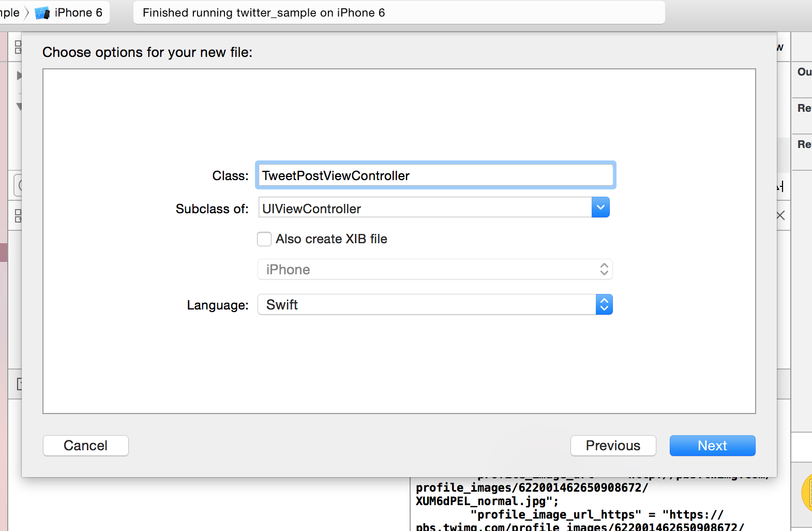This screenshot has width=812, height=531.
Task: Go back with the Previous button
Action: click(x=613, y=446)
